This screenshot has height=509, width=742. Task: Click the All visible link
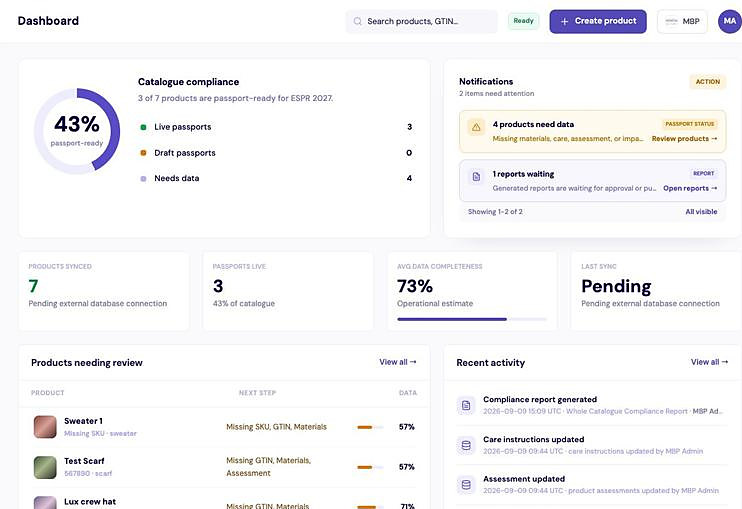(x=701, y=211)
